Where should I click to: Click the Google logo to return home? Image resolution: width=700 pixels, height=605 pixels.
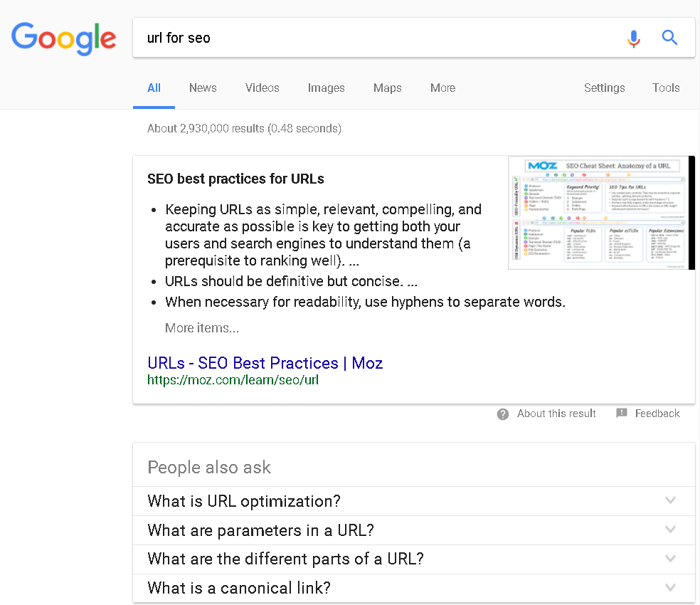click(63, 39)
